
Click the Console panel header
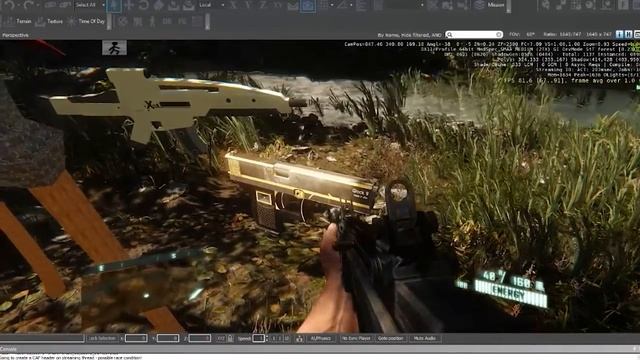tap(320, 349)
